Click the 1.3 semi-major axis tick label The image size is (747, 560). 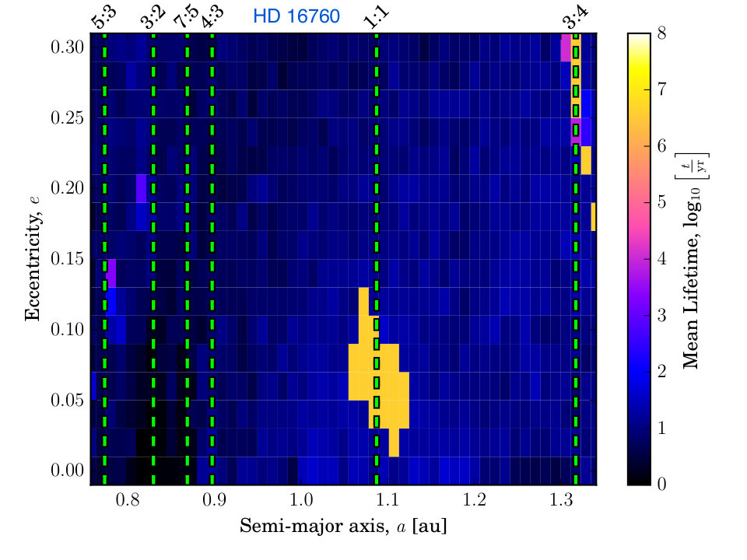[561, 500]
